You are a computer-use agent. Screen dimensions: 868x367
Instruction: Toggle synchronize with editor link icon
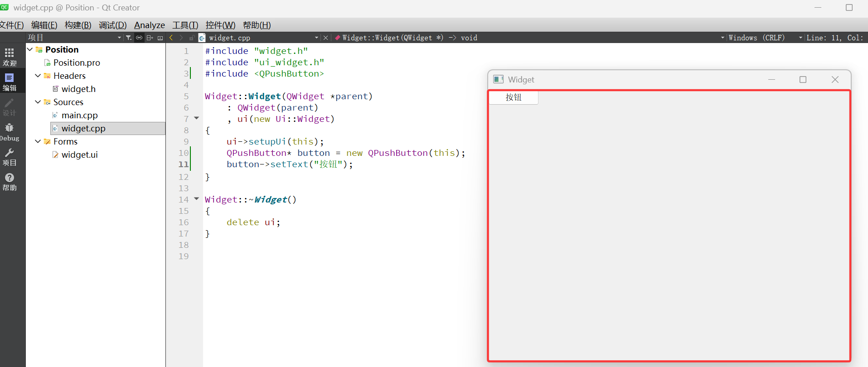point(139,38)
